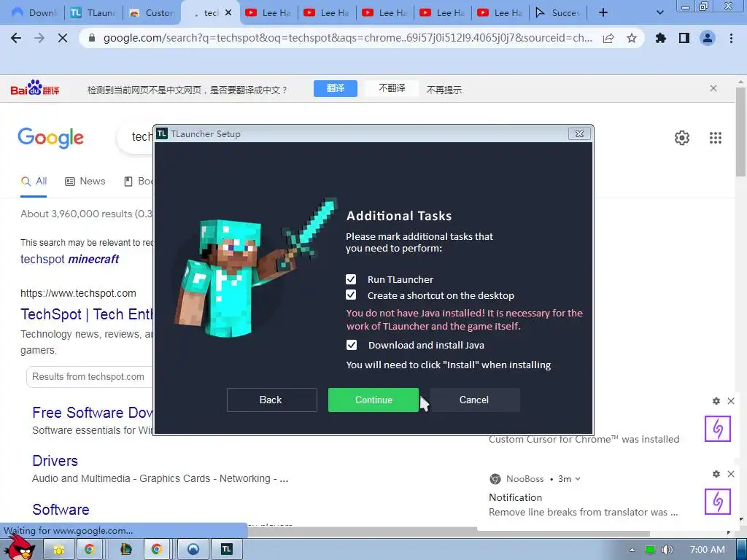Image resolution: width=747 pixels, height=560 pixels.
Task: Expand the NooBoss notification chevron
Action: coord(578,479)
